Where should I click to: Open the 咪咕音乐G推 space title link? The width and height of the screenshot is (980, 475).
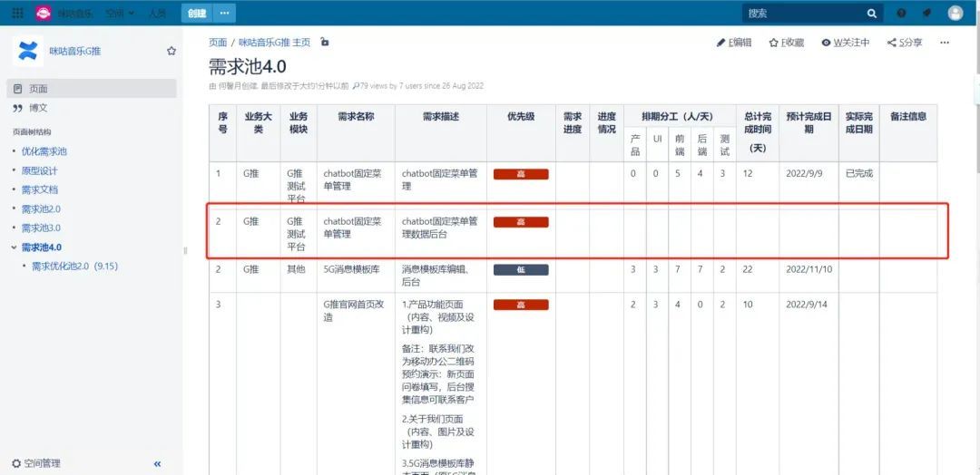(75, 51)
